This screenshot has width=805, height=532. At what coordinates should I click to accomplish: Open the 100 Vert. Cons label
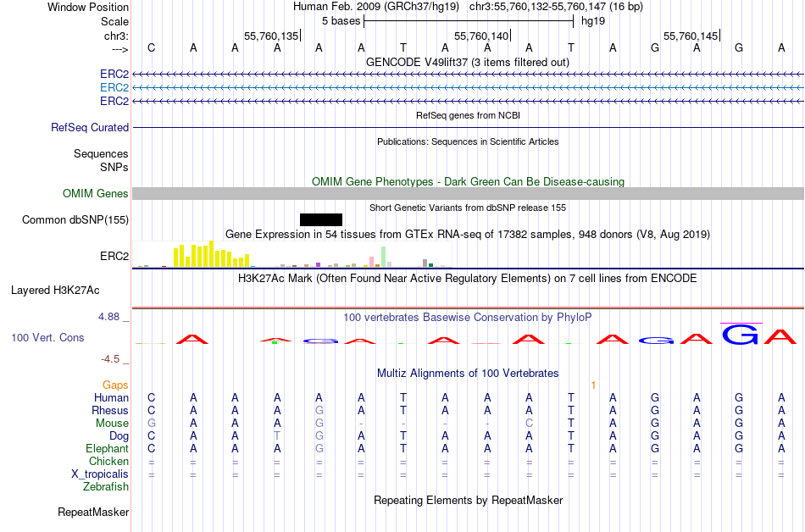(47, 337)
